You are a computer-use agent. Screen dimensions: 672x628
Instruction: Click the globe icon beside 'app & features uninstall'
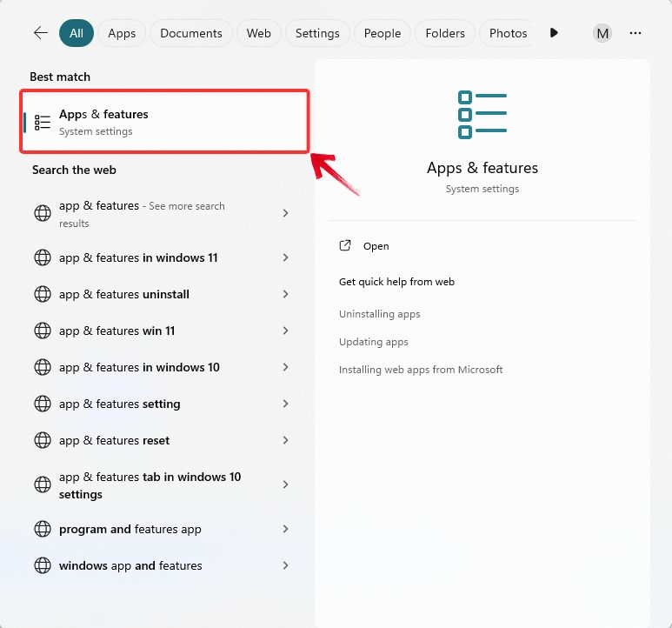pyautogui.click(x=43, y=294)
